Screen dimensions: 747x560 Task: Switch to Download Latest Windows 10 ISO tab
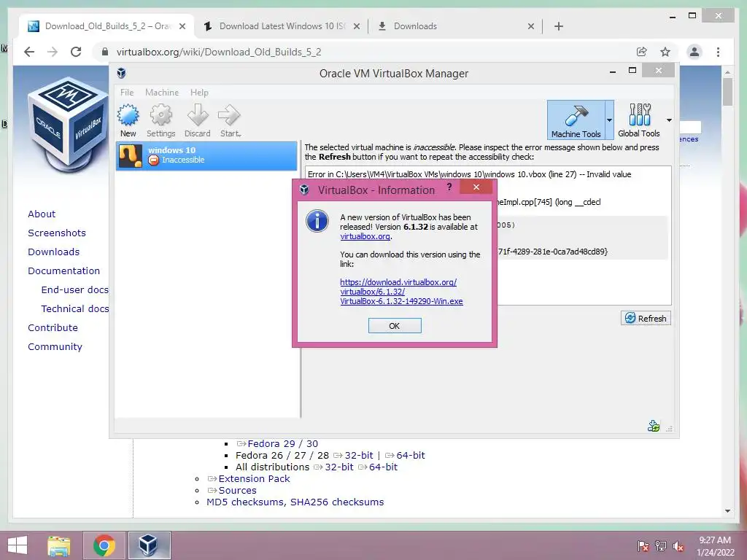pos(282,26)
